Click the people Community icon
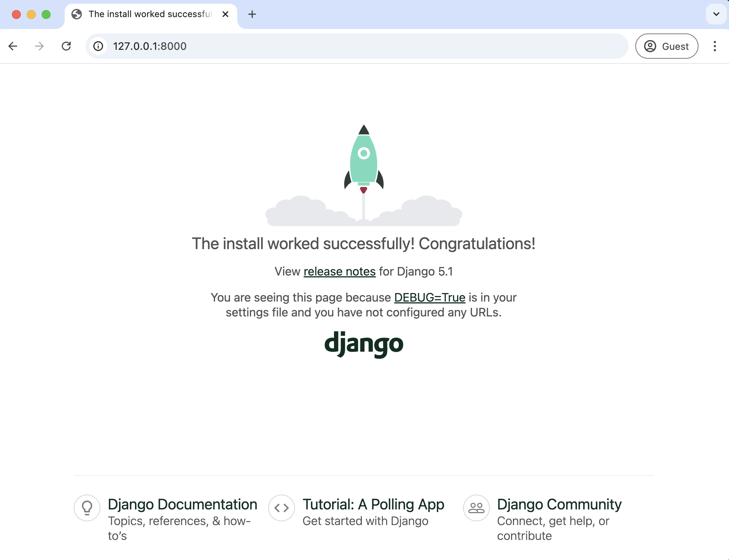This screenshot has width=729, height=560. pos(476,508)
